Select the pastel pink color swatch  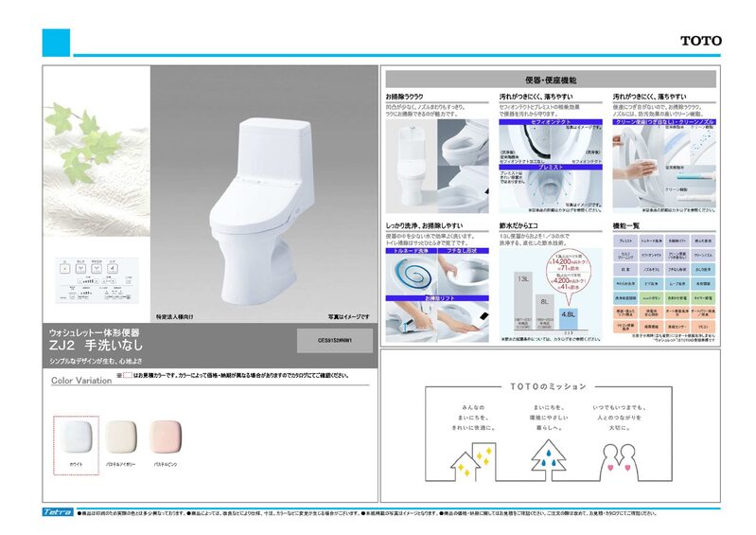pyautogui.click(x=168, y=437)
